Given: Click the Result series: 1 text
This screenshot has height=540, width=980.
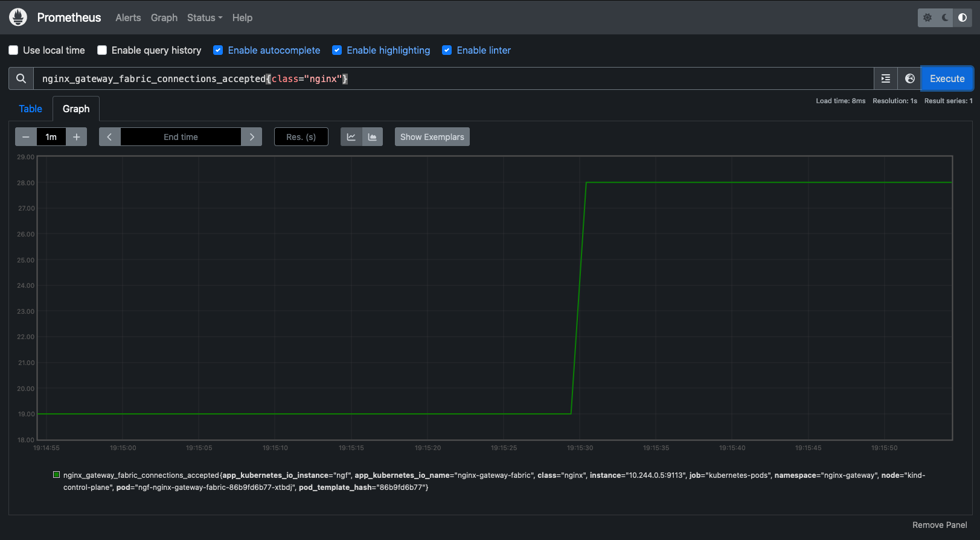Looking at the screenshot, I should pos(948,101).
